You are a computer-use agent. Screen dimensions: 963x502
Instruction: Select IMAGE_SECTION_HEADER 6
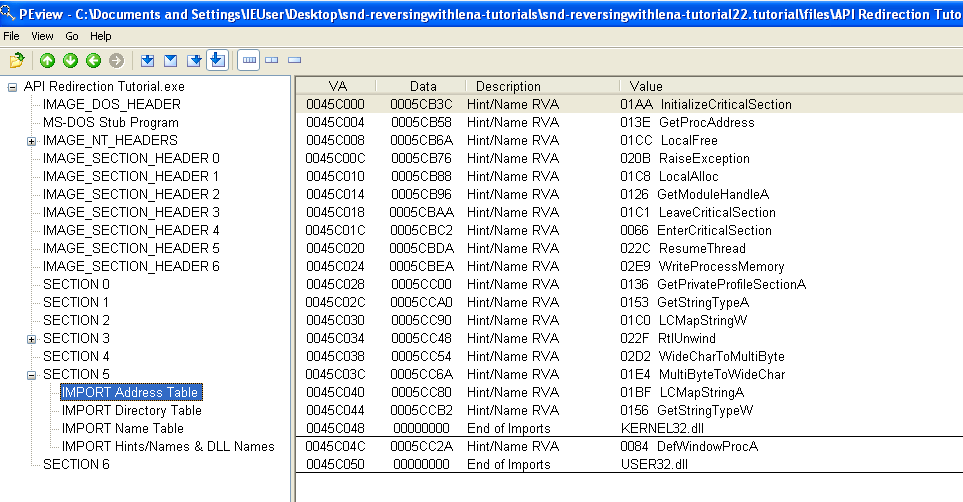[x=131, y=266]
